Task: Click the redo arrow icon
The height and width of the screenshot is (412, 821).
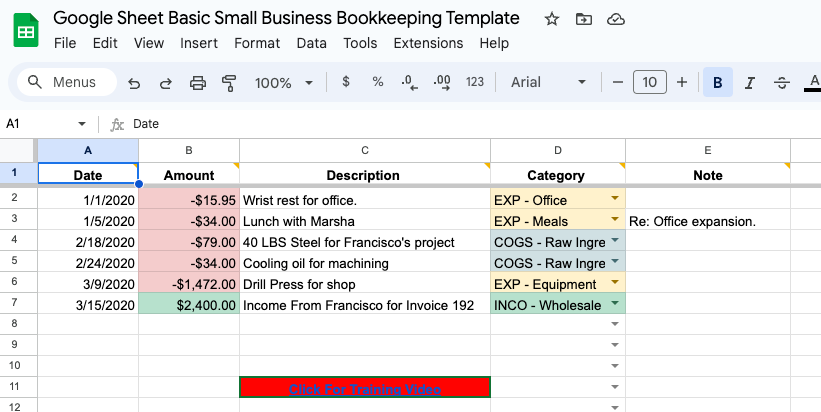Action: point(165,83)
